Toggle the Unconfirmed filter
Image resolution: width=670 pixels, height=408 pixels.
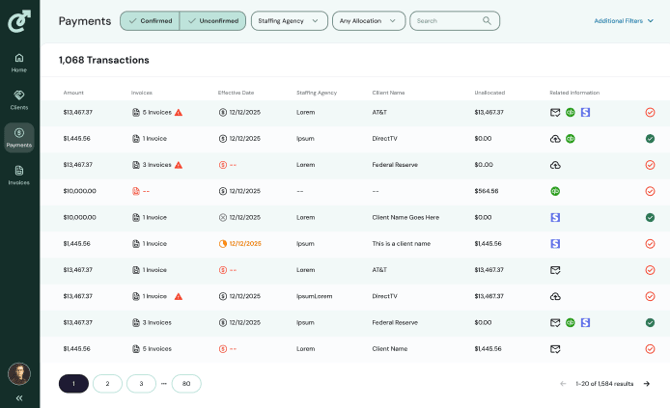(212, 21)
